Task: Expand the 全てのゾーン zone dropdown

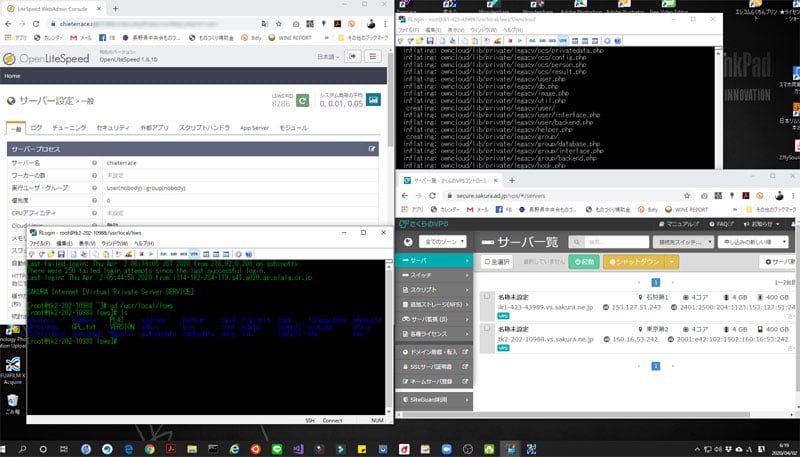Action: coord(446,242)
